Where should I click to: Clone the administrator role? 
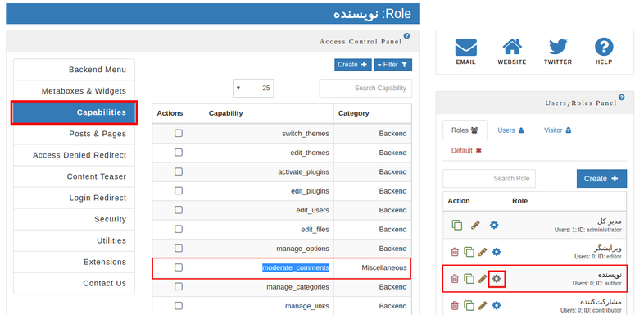[x=456, y=225]
